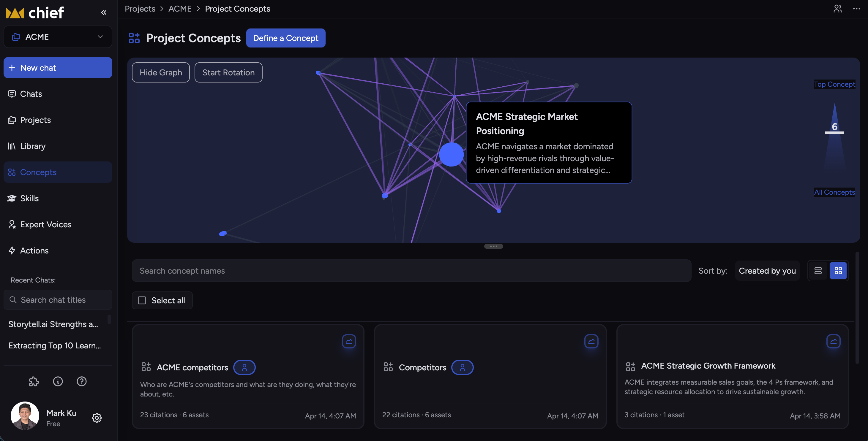Open Concepts in the sidebar
This screenshot has height=441, width=868.
(58, 172)
